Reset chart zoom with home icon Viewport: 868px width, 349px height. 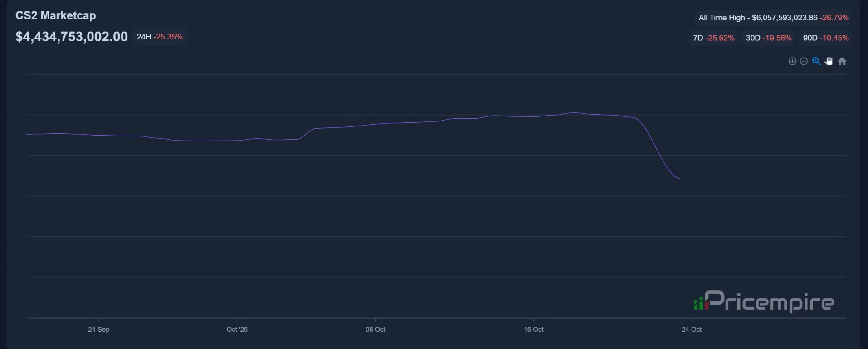[x=842, y=61]
